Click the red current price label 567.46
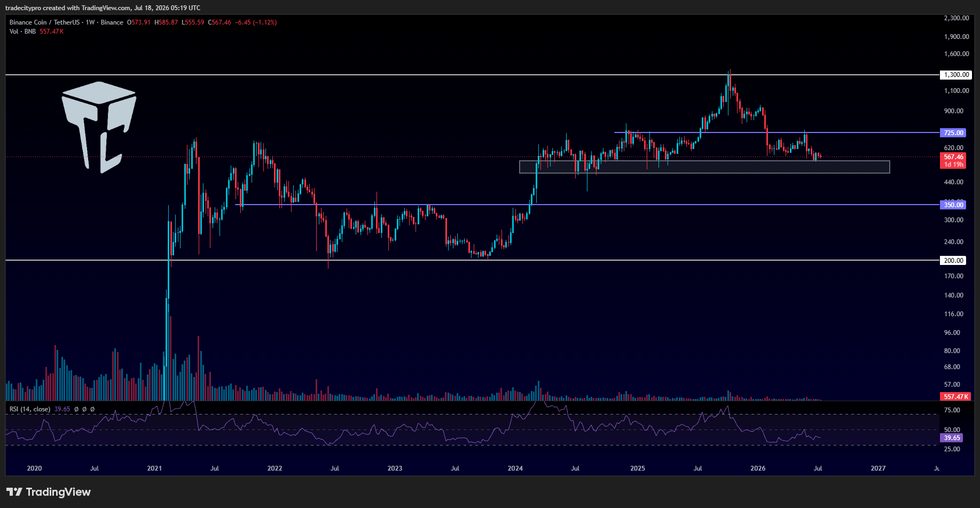 (954, 157)
